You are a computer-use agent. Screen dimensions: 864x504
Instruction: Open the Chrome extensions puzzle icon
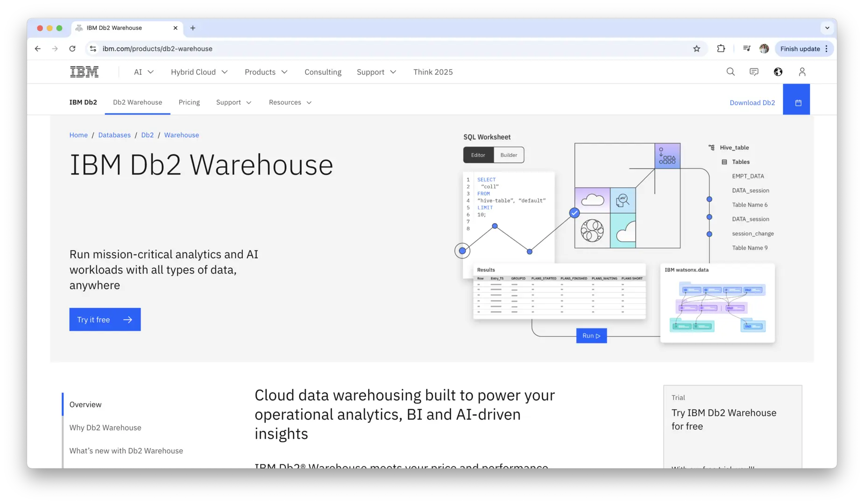(x=721, y=49)
